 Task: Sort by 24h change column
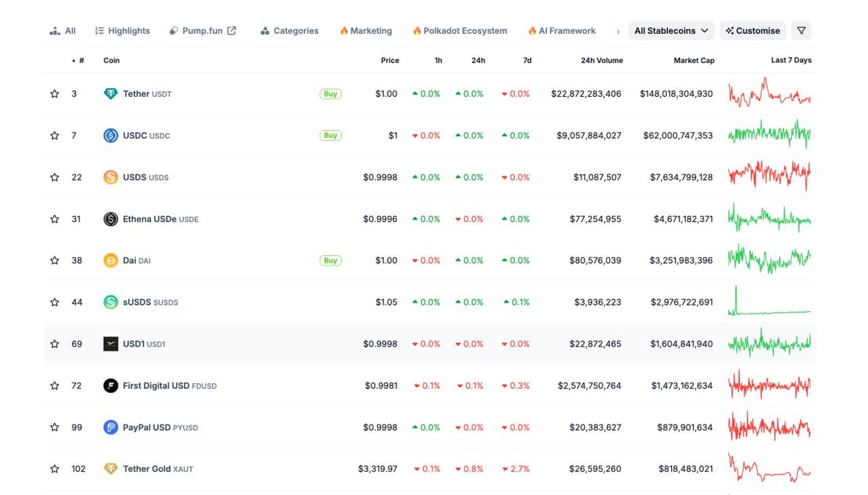click(478, 61)
